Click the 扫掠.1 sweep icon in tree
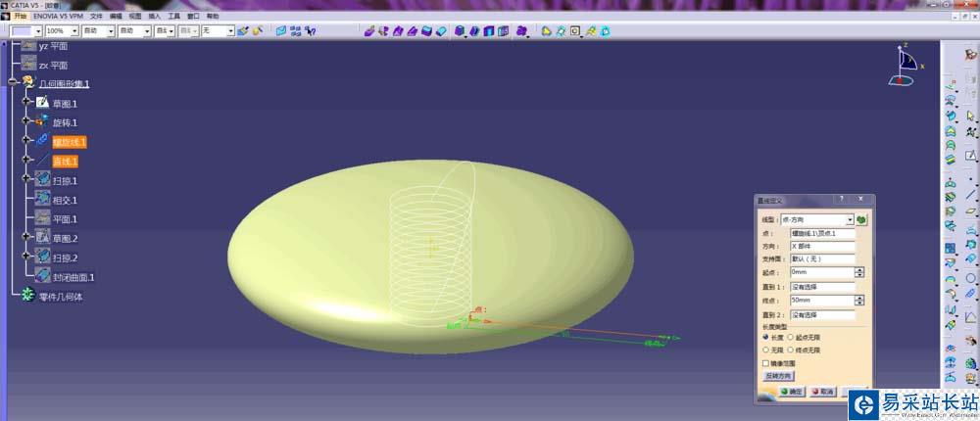 pos(42,180)
